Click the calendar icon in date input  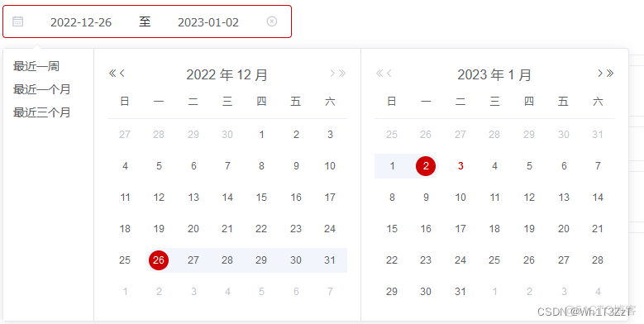(17, 21)
